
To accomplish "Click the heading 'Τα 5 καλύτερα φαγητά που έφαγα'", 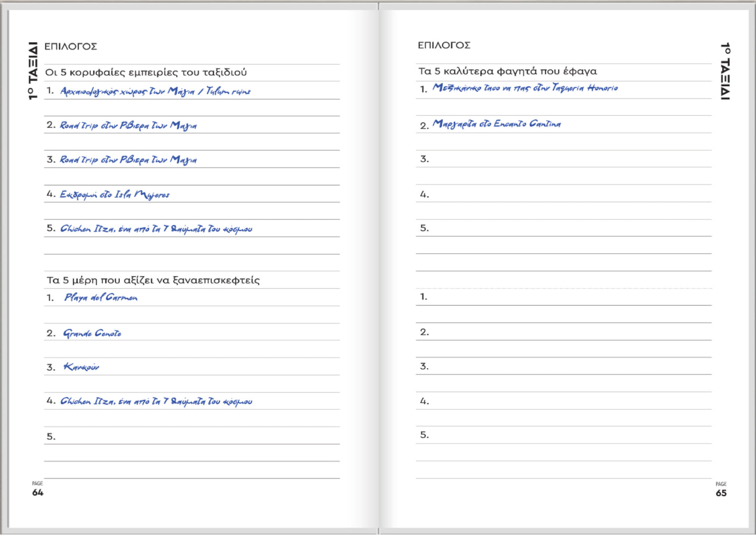I will (x=507, y=71).
